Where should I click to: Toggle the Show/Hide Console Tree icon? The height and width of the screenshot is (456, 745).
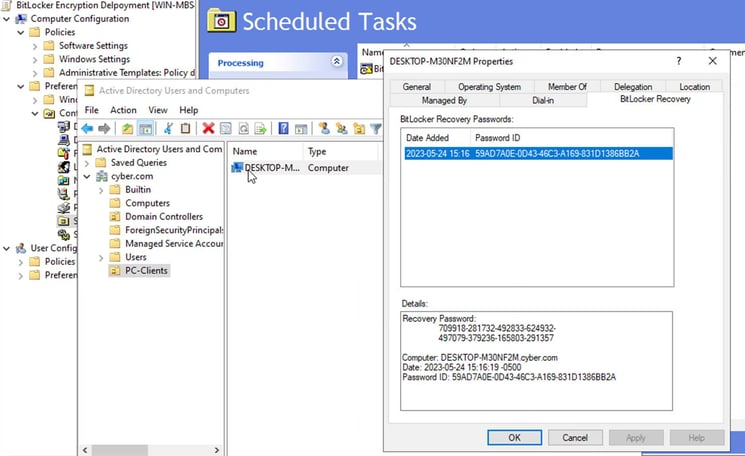(x=145, y=128)
